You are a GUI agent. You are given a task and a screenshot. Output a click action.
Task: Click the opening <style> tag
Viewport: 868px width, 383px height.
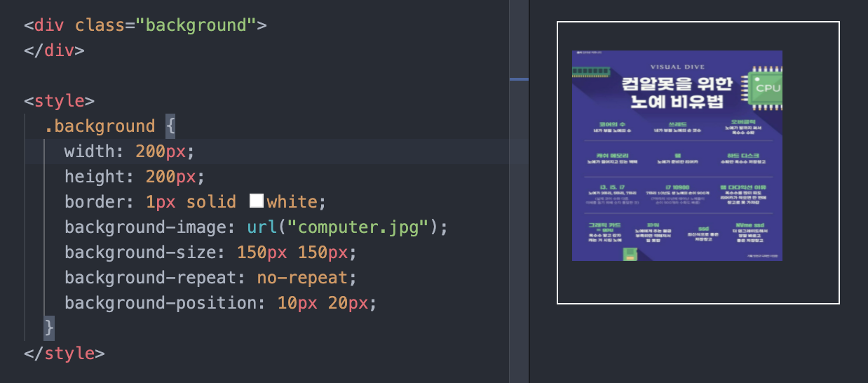pos(59,101)
